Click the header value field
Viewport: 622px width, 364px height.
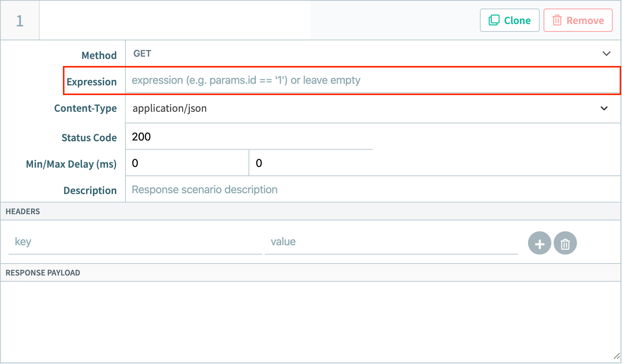(391, 242)
